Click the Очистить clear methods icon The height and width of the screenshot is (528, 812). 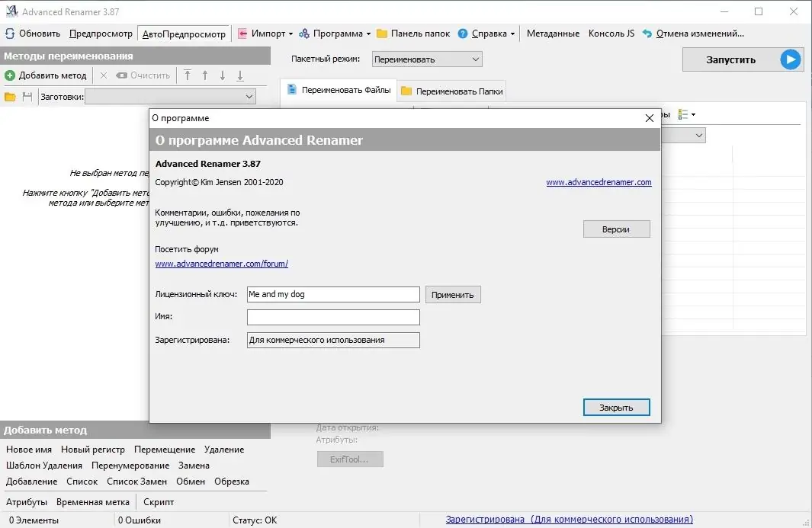point(122,74)
